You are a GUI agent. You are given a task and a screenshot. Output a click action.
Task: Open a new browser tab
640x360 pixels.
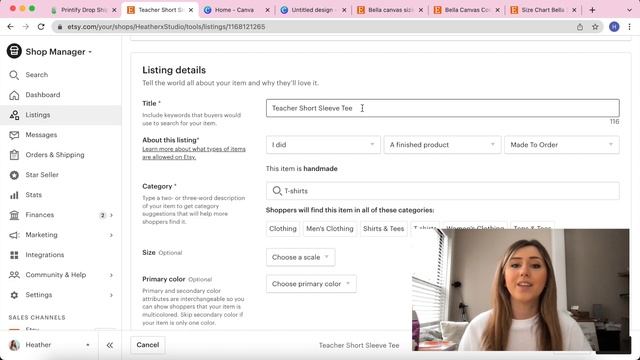tap(592, 10)
